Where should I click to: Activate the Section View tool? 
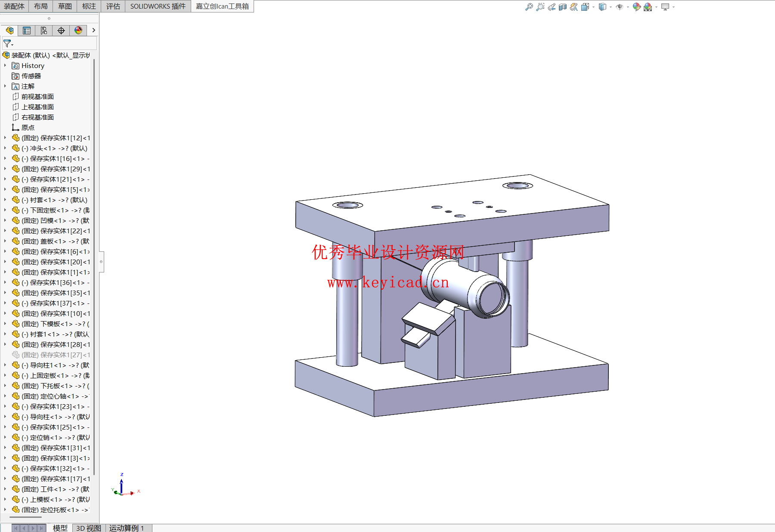coord(563,7)
